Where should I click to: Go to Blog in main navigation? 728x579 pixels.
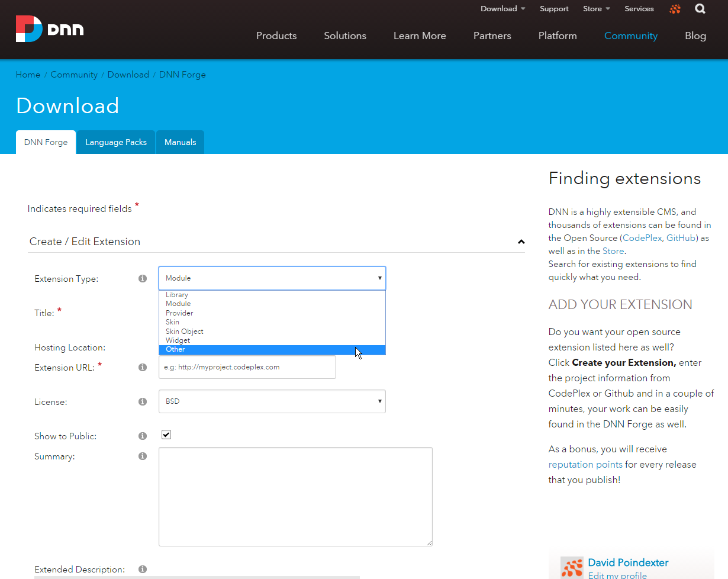695,36
